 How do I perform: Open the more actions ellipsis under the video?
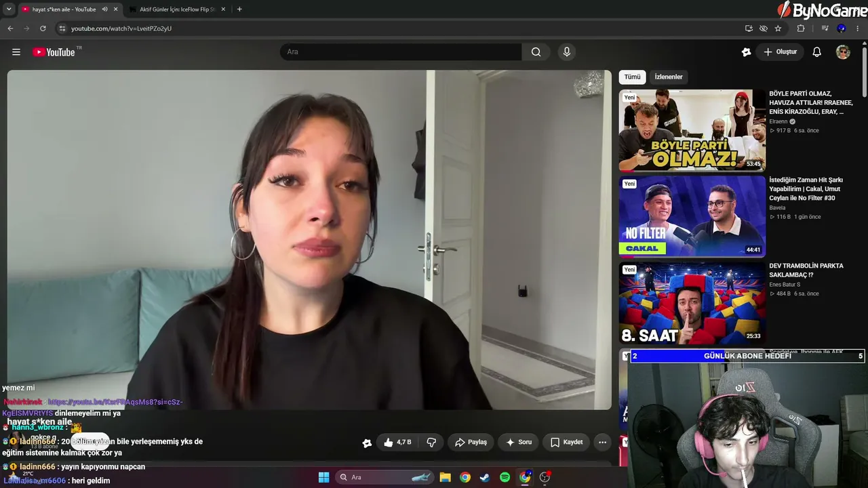[x=602, y=443]
